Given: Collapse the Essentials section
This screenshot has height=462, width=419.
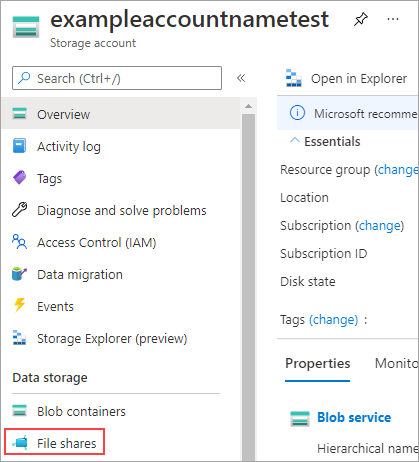Looking at the screenshot, I should pos(295,141).
